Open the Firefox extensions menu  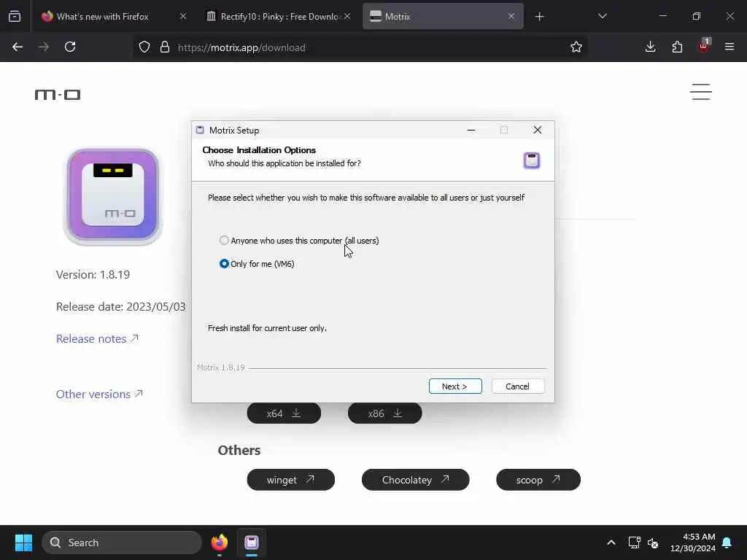point(677,47)
